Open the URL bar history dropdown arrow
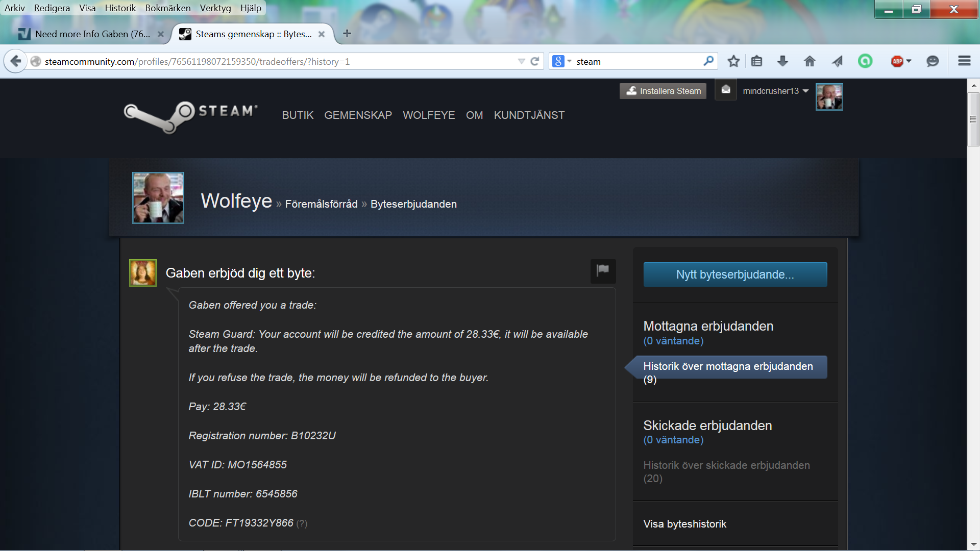 point(521,61)
